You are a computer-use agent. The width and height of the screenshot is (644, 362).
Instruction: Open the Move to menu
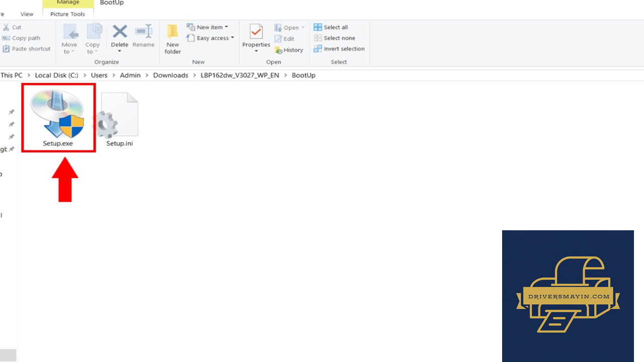point(69,39)
